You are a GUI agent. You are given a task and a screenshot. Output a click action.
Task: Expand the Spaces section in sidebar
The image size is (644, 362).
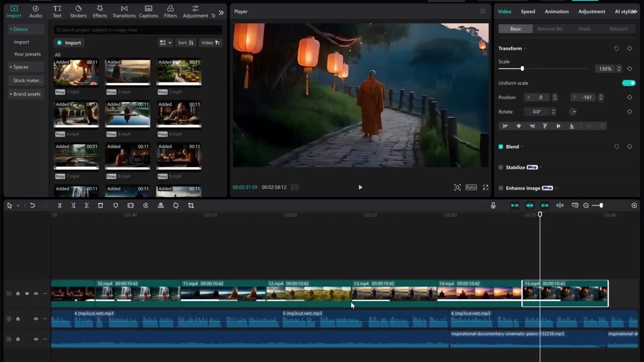(x=20, y=67)
